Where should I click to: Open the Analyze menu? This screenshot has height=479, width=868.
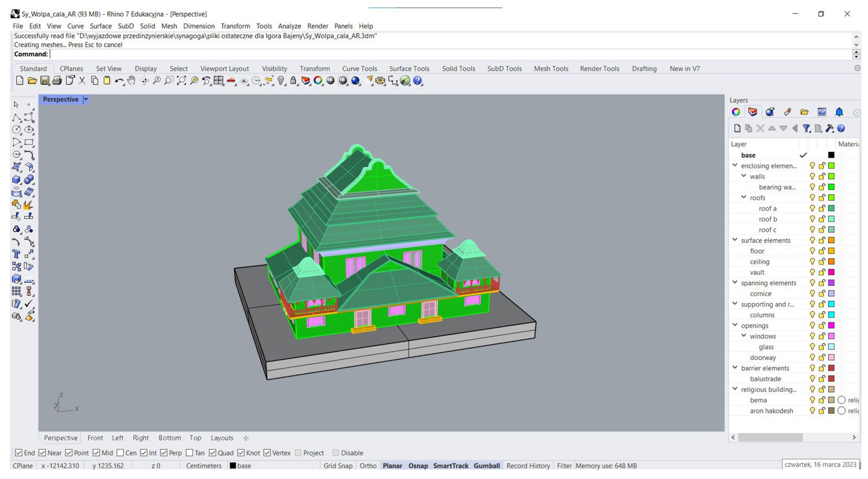click(x=289, y=26)
